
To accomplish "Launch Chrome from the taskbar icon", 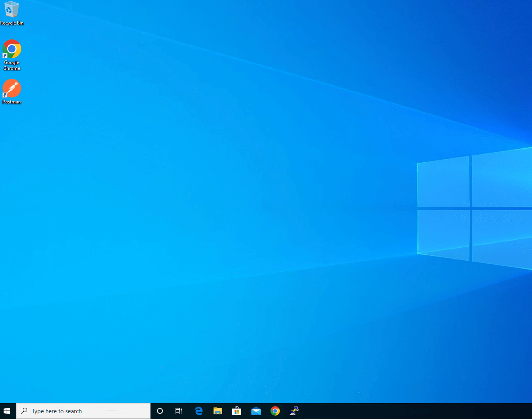I will 275,411.
